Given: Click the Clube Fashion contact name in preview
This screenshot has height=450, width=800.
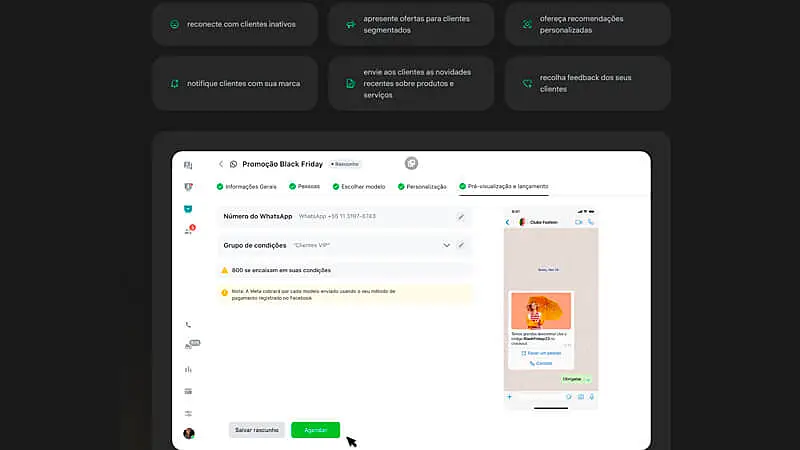Looking at the screenshot, I should pos(543,222).
